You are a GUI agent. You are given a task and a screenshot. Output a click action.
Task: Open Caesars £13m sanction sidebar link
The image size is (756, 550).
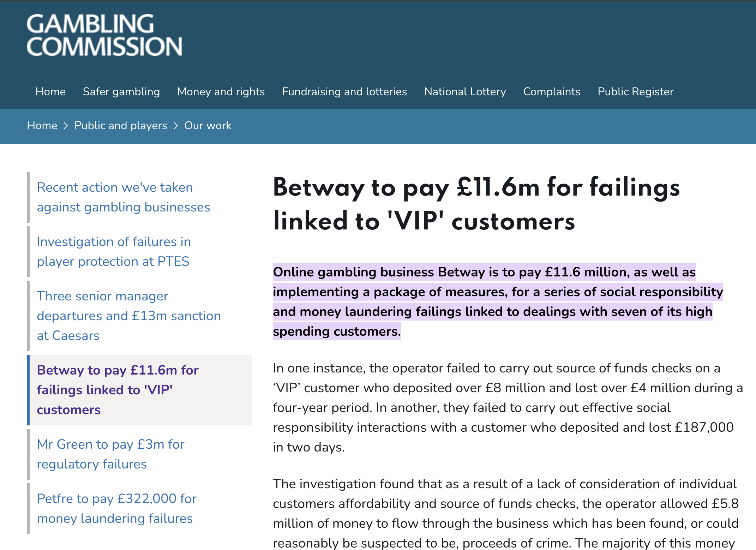tap(129, 316)
